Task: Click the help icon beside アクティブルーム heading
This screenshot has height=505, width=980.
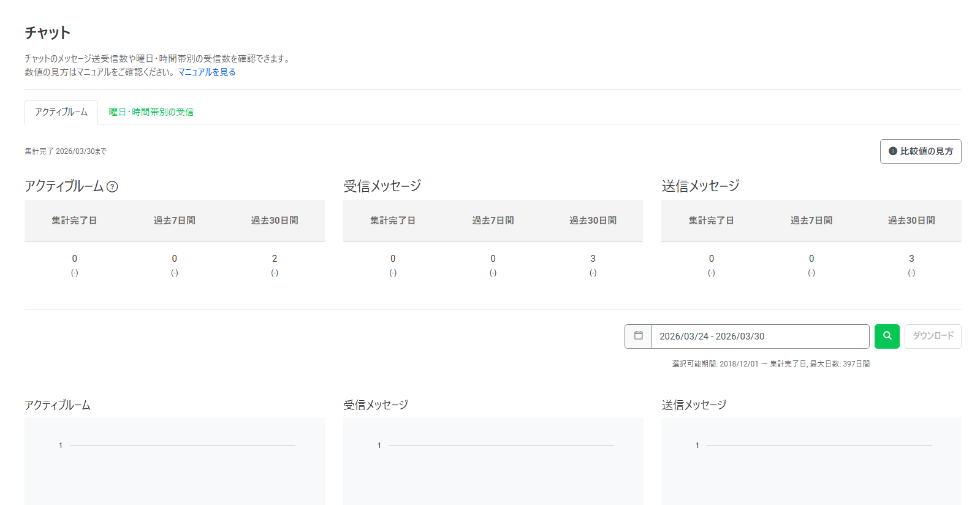Action: click(x=112, y=187)
